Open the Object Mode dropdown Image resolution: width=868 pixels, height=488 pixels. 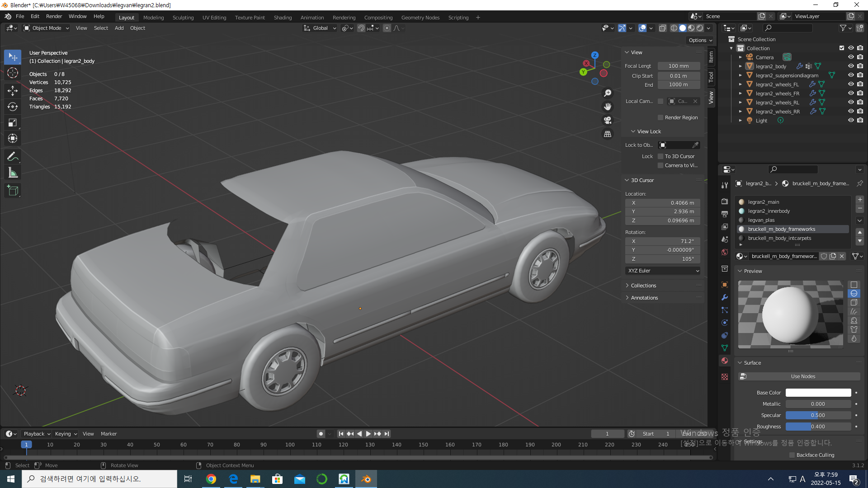click(47, 28)
